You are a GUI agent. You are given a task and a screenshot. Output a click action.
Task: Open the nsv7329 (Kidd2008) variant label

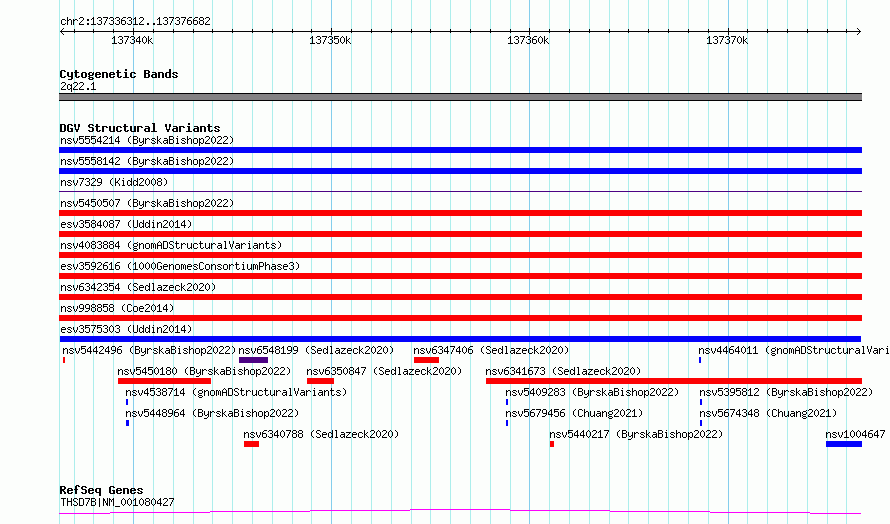(x=114, y=182)
